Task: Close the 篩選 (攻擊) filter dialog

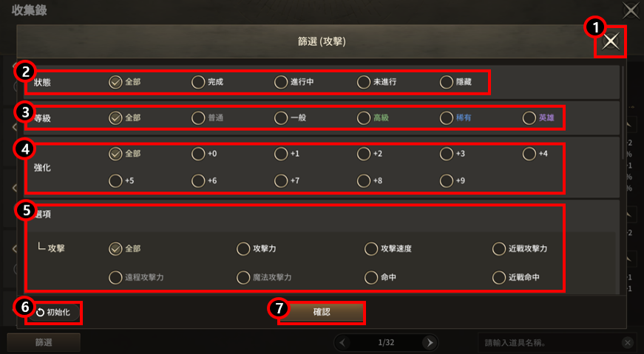Action: coord(611,41)
